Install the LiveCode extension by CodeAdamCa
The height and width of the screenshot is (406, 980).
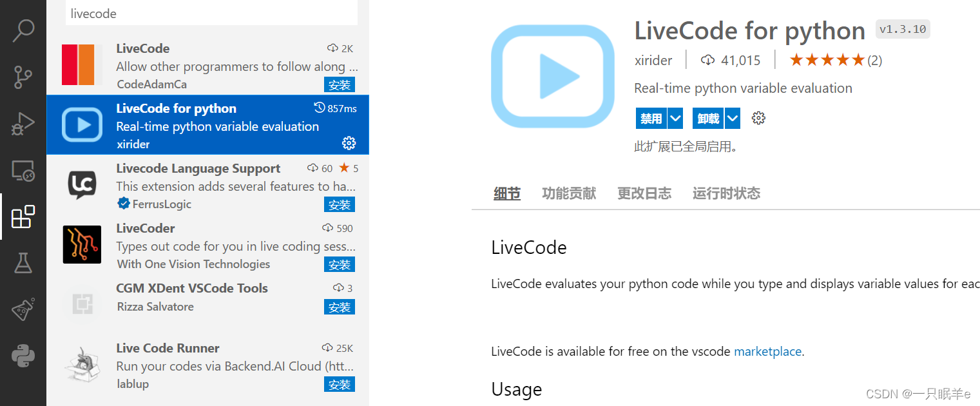click(x=340, y=84)
